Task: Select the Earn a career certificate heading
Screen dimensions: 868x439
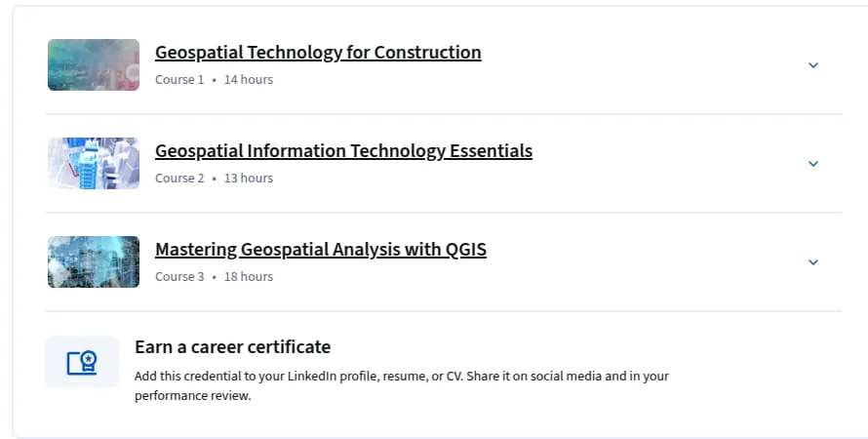Action: point(232,347)
